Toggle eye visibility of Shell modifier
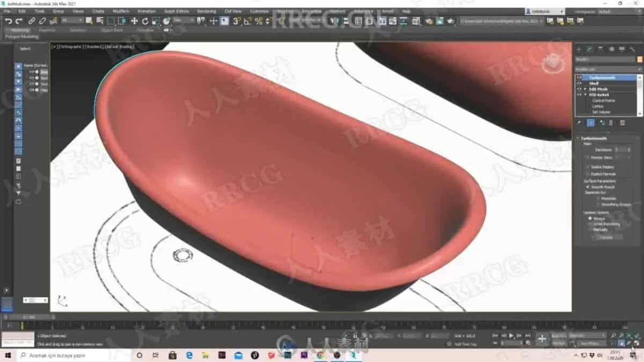644x362 pixels. pos(579,83)
